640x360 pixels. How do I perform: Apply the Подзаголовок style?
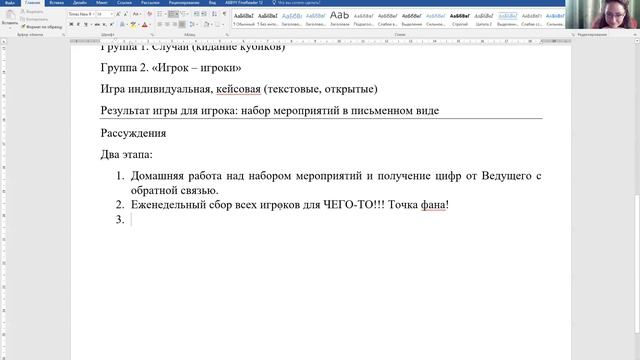tap(364, 19)
